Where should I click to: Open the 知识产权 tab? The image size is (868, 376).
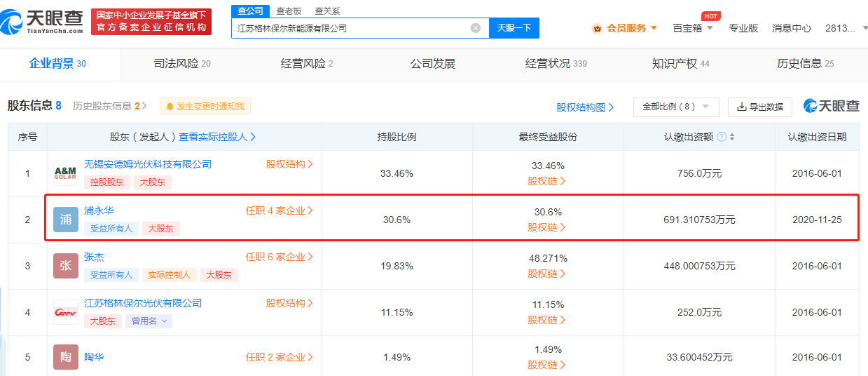point(681,64)
